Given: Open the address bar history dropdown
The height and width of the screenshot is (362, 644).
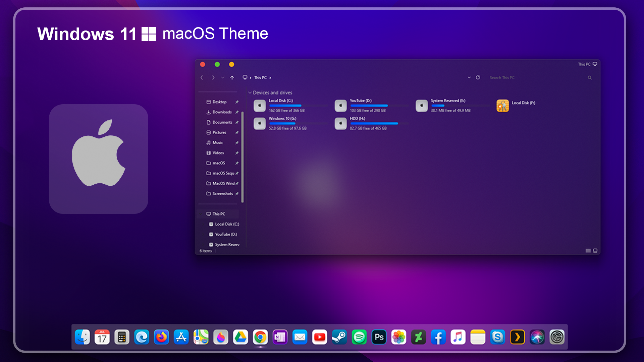Looking at the screenshot, I should [x=469, y=77].
